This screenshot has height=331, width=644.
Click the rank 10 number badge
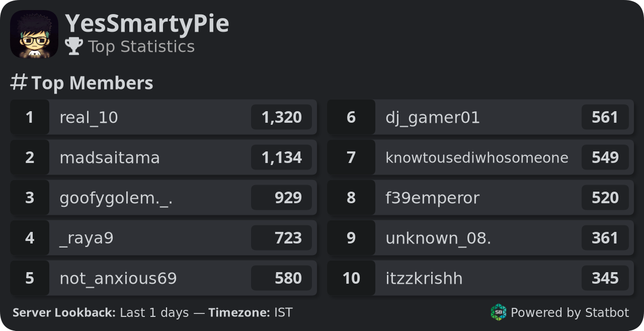[351, 278]
